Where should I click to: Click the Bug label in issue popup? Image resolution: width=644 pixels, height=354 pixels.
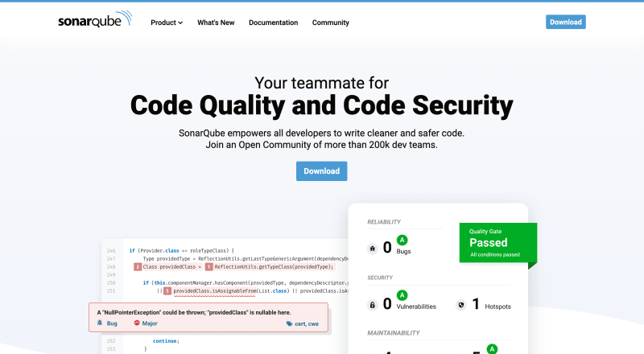pyautogui.click(x=112, y=323)
